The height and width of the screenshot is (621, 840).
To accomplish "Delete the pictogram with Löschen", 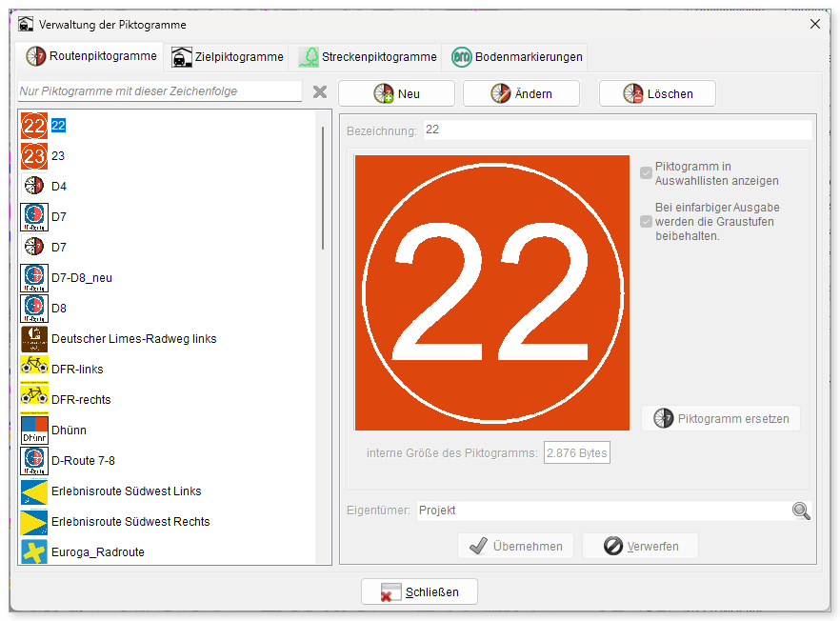I will click(657, 93).
